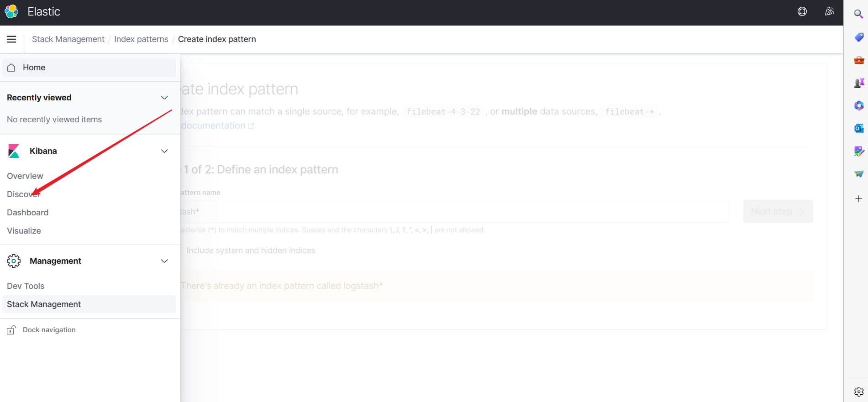868x402 pixels.
Task: Open the paper plane sidebar icon
Action: point(859,174)
